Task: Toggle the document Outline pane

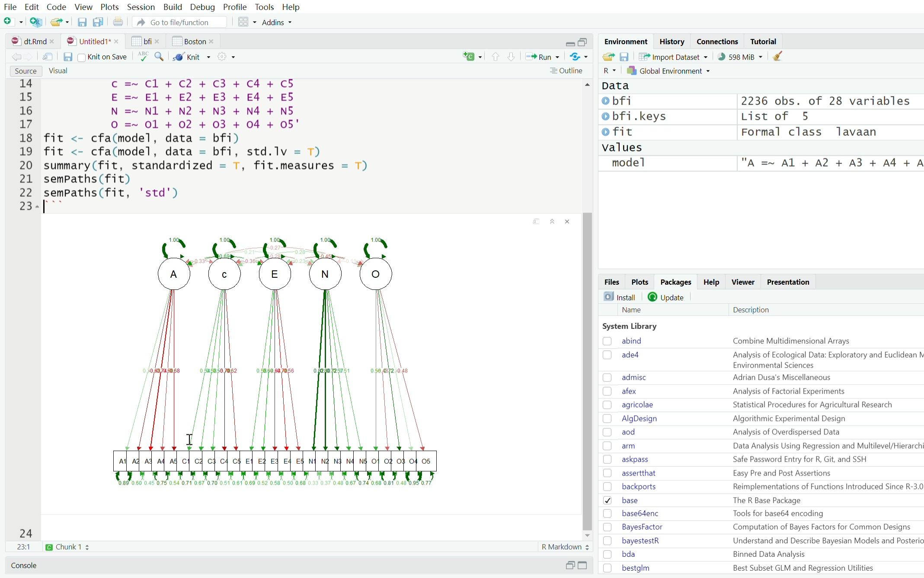Action: (x=566, y=71)
